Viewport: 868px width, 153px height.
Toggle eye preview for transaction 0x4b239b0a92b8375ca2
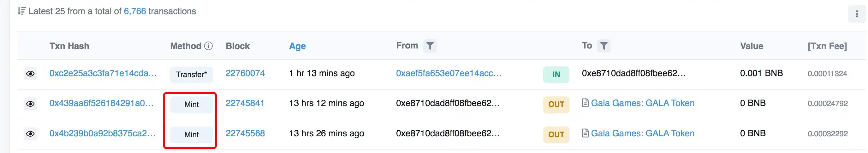(30, 134)
